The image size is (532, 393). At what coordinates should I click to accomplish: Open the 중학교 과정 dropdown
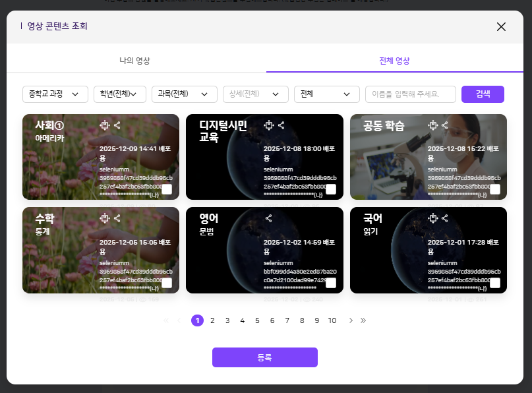[x=55, y=94]
